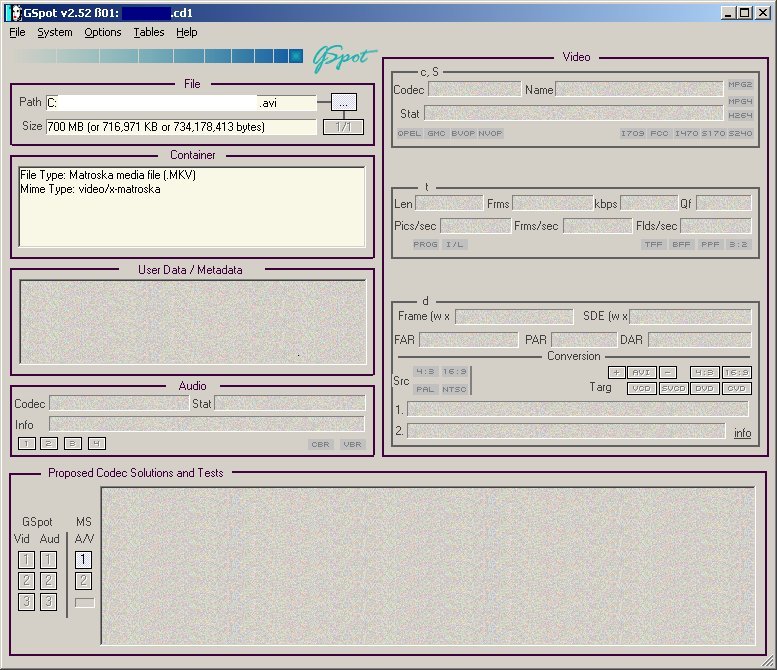Click the CBR audio indicator

click(320, 445)
